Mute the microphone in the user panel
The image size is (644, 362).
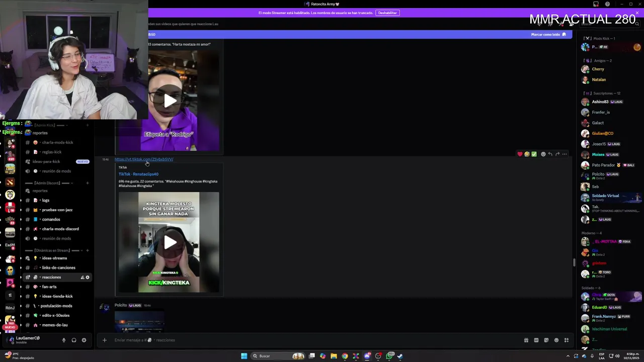(x=63, y=340)
